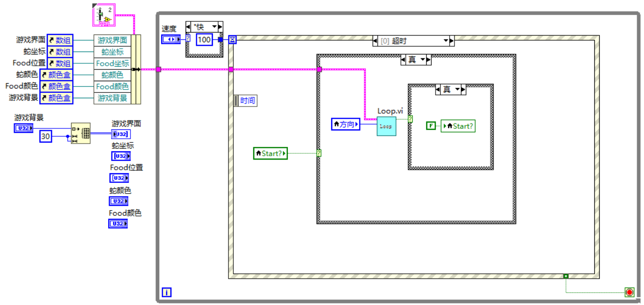Click the Bundle By Name node output
The height and width of the screenshot is (305, 644).
coord(136,69)
